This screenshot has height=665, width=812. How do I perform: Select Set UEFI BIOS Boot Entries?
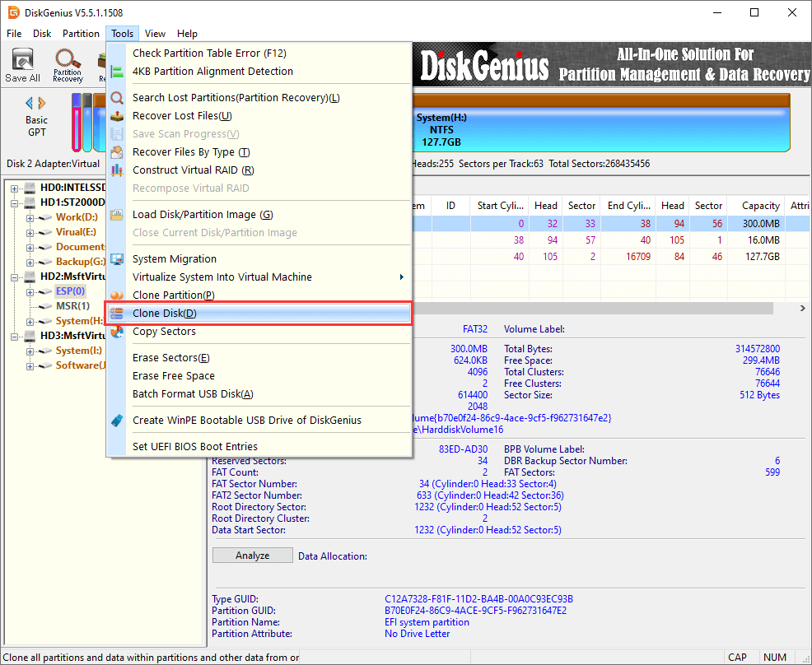point(259,446)
